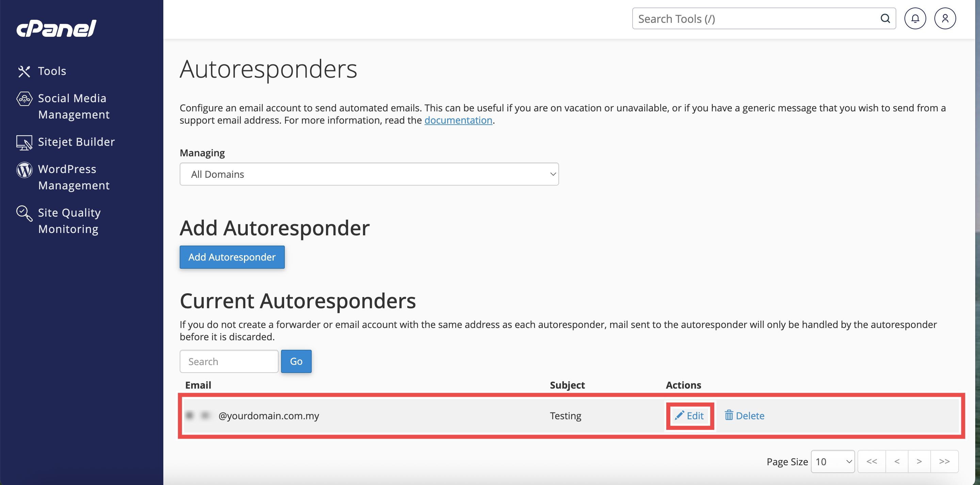This screenshot has width=980, height=485.
Task: Click the autoresponder Search field
Action: (229, 361)
